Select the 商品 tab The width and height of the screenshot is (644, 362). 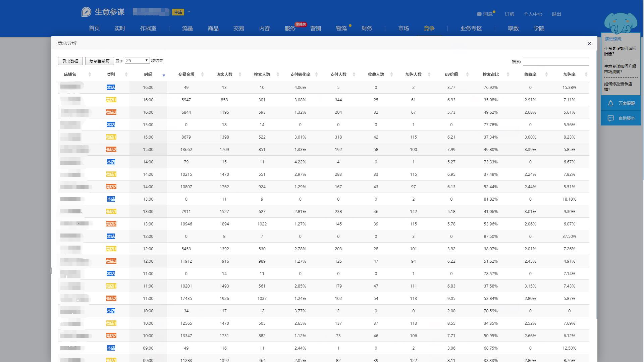[x=213, y=29]
